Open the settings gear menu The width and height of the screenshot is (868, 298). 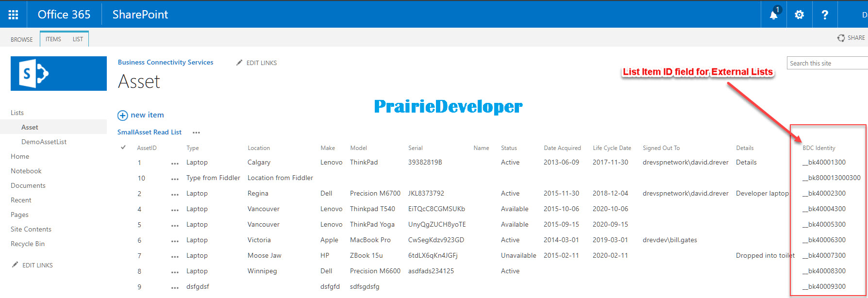(799, 15)
